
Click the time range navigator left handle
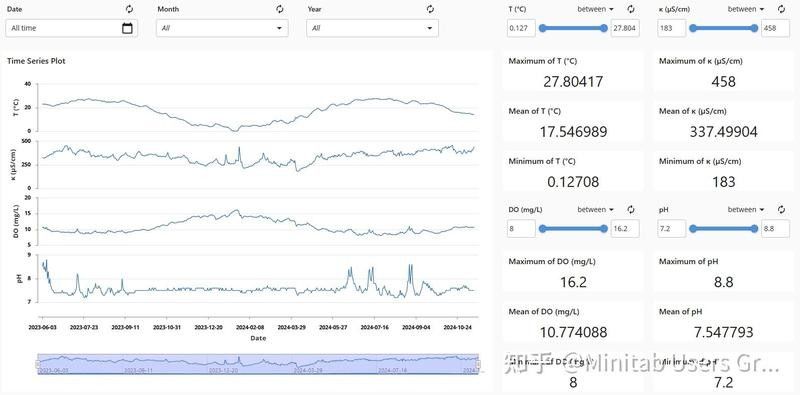click(x=37, y=364)
